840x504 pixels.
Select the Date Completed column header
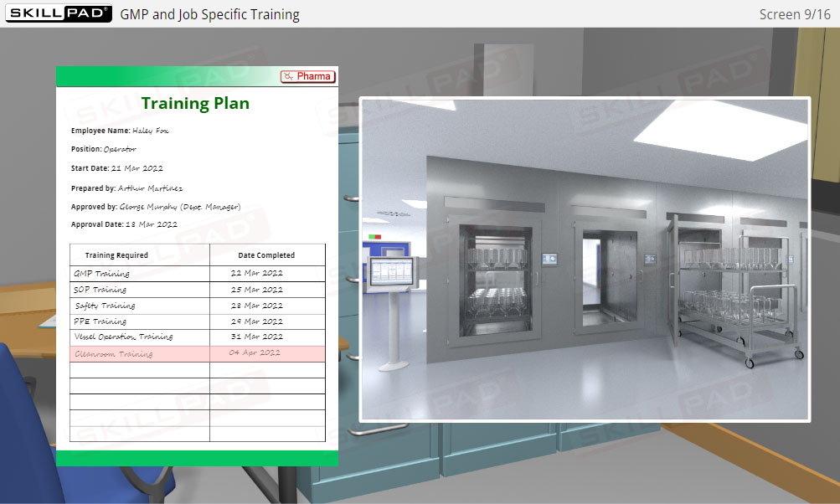pos(266,255)
